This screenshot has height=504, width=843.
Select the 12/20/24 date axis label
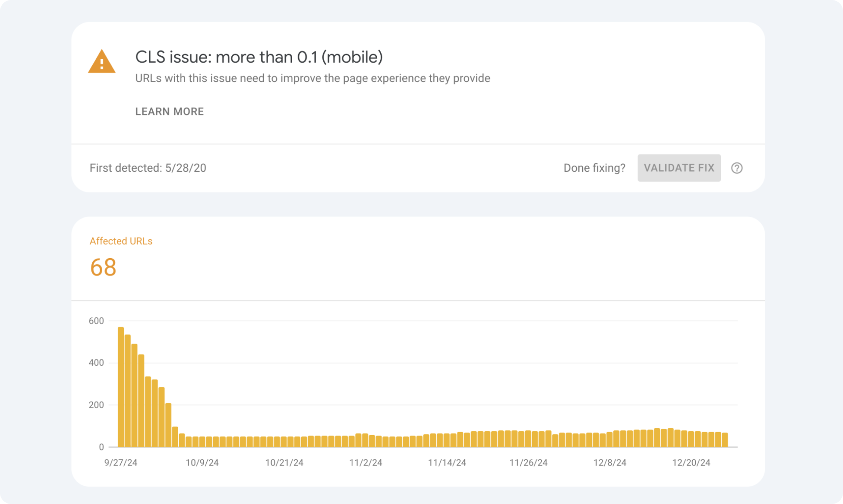point(691,463)
